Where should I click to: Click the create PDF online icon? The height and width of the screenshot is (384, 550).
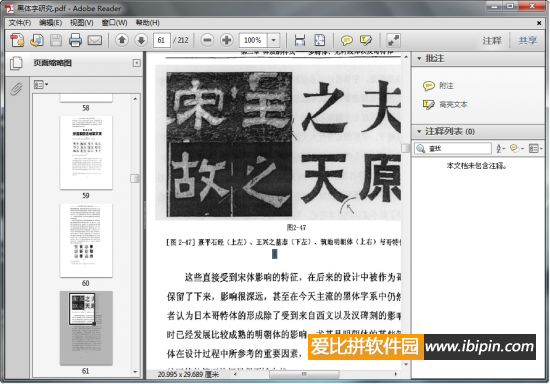[17, 40]
